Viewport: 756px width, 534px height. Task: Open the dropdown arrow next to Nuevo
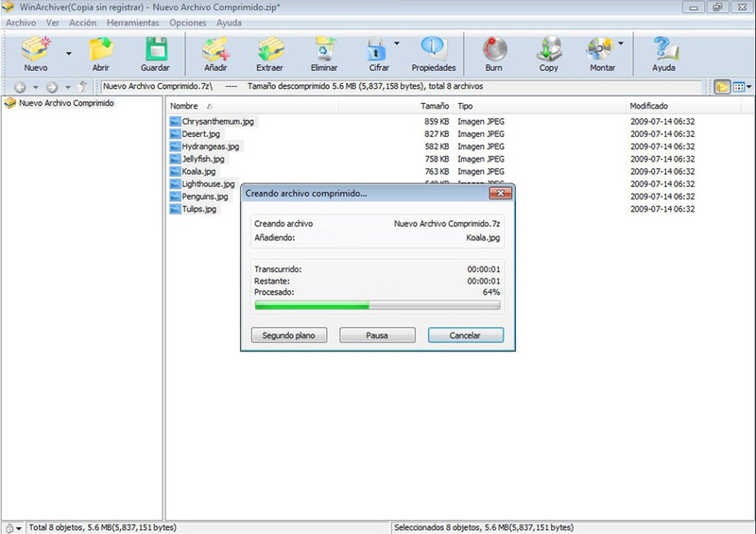click(68, 54)
